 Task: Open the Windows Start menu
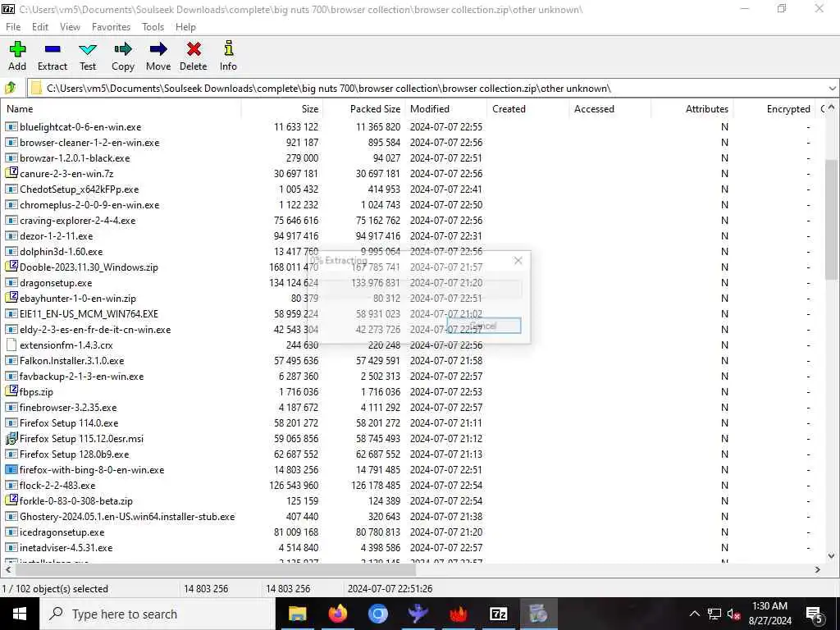pos(20,614)
